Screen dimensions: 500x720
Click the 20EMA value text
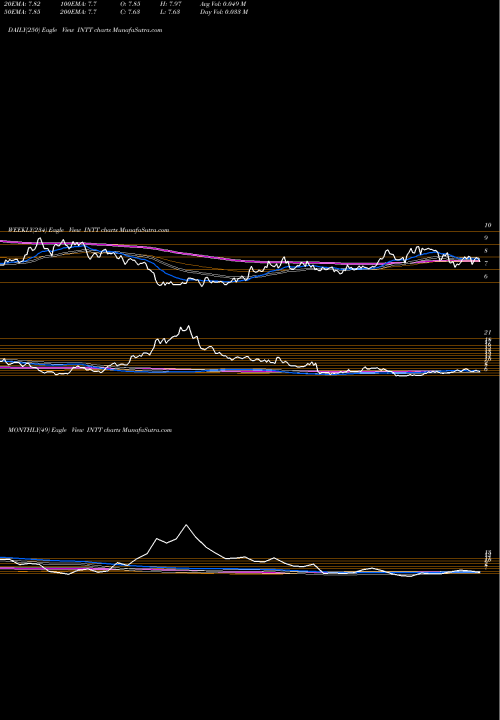21,4
